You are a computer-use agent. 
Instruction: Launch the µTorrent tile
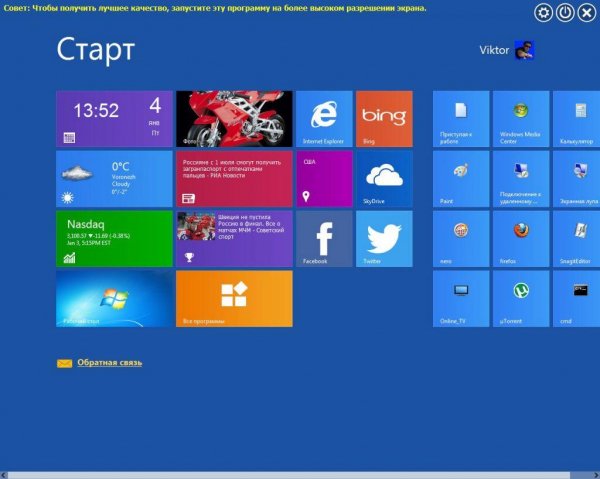[521, 299]
